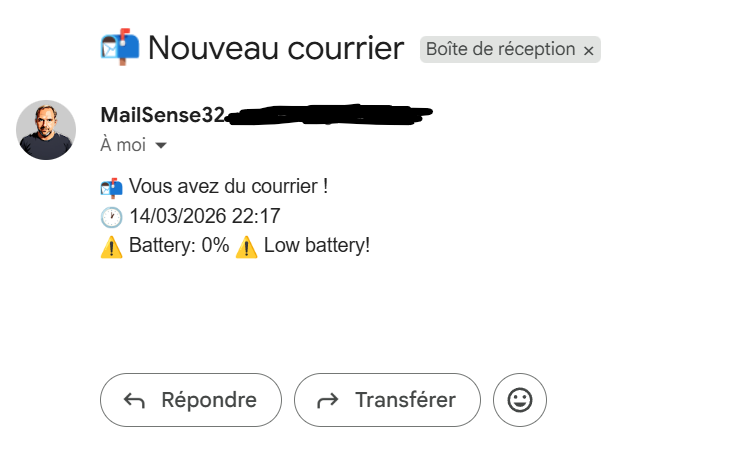Image resolution: width=754 pixels, height=456 pixels.
Task: Open the emoji reaction picker
Action: tap(520, 401)
